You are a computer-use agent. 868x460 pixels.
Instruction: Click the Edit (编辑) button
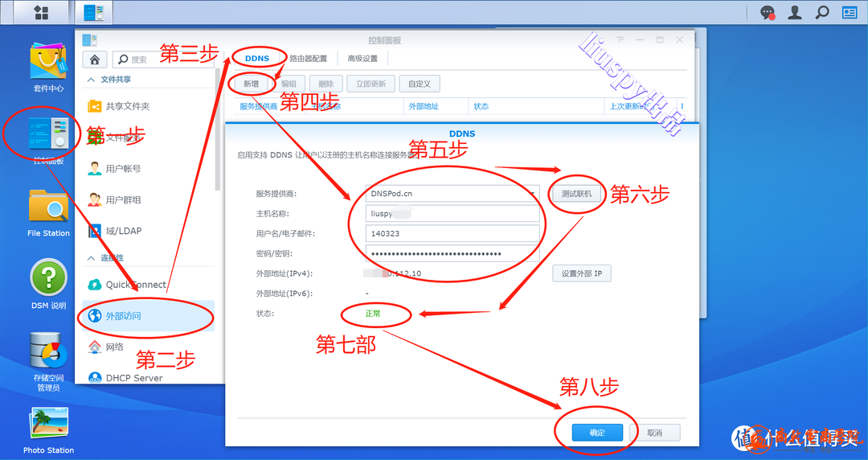[289, 84]
